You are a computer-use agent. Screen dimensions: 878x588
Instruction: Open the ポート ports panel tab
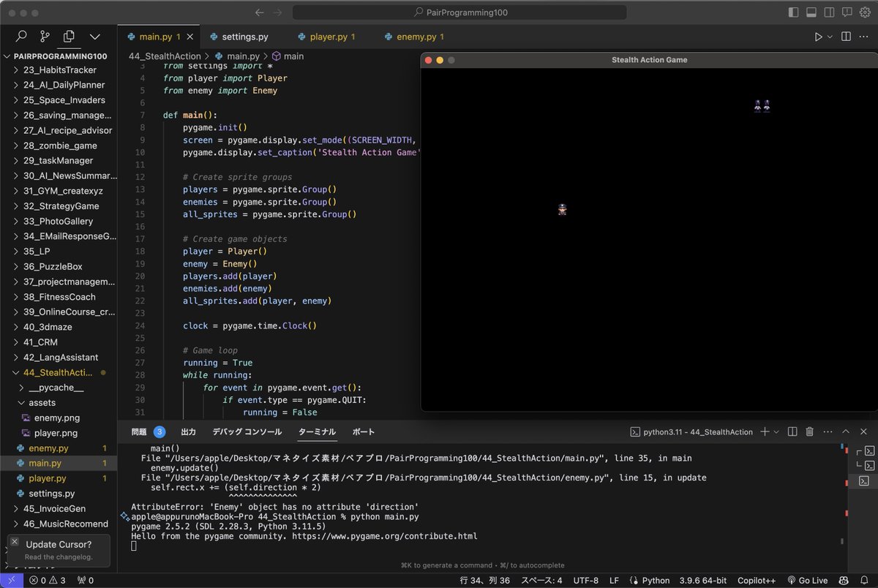[363, 432]
